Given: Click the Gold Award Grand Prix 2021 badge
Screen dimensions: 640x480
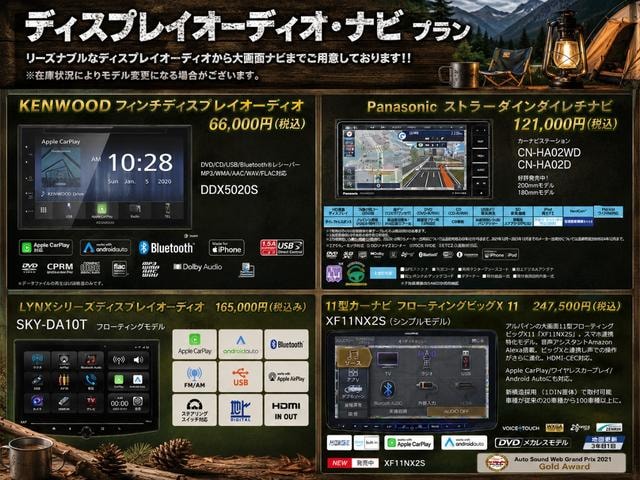Looking at the screenshot, I should tap(551, 462).
